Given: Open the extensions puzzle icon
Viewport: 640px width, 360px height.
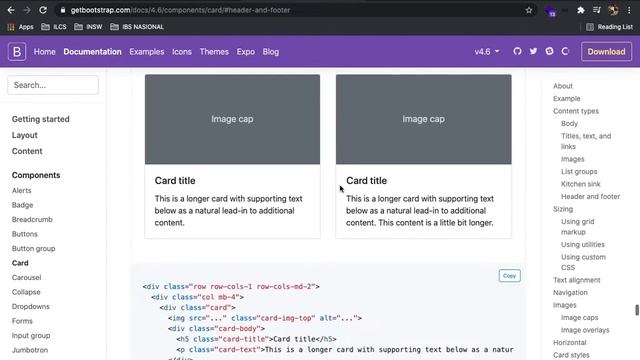Looking at the screenshot, I should pyautogui.click(x=580, y=10).
